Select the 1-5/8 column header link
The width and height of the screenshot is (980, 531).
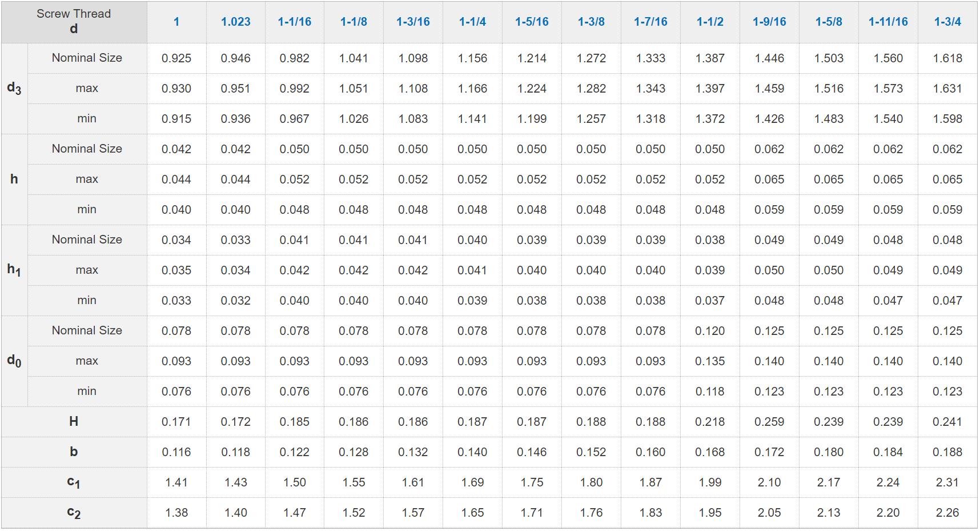coord(829,22)
